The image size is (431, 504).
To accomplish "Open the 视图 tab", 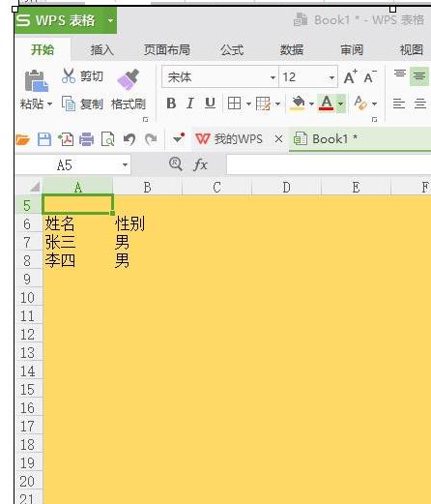I will pyautogui.click(x=412, y=50).
